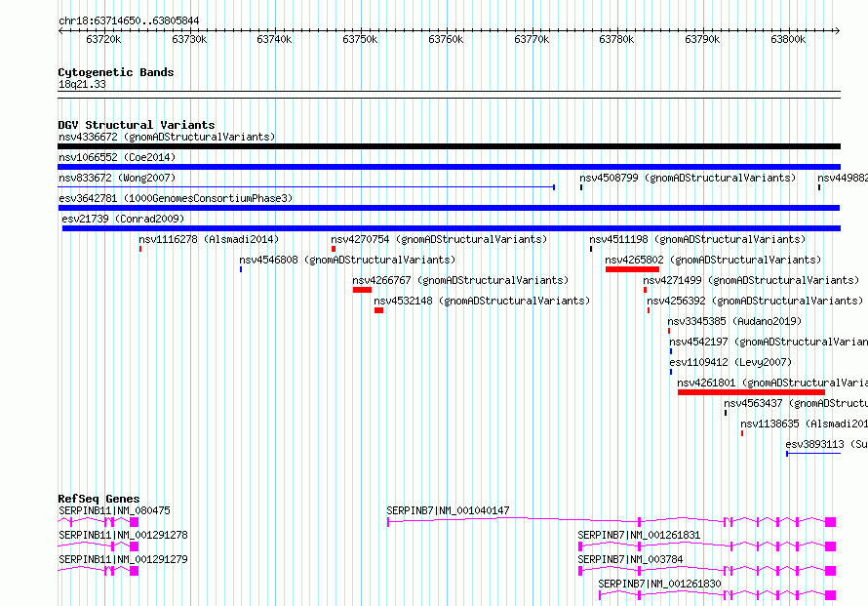Click the RefSeq Genes track title

click(99, 499)
